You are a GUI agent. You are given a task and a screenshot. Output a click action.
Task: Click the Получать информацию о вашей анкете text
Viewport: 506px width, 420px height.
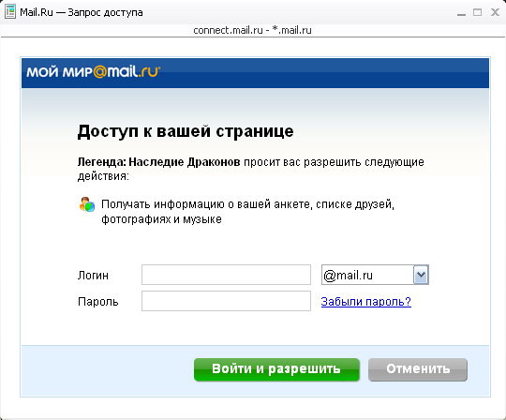[x=247, y=212]
